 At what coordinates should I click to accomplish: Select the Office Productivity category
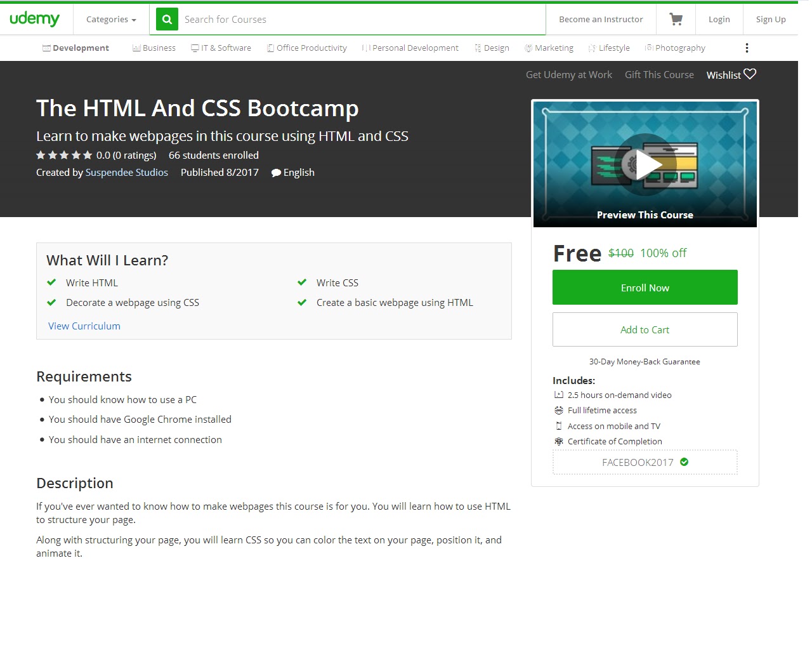click(307, 48)
